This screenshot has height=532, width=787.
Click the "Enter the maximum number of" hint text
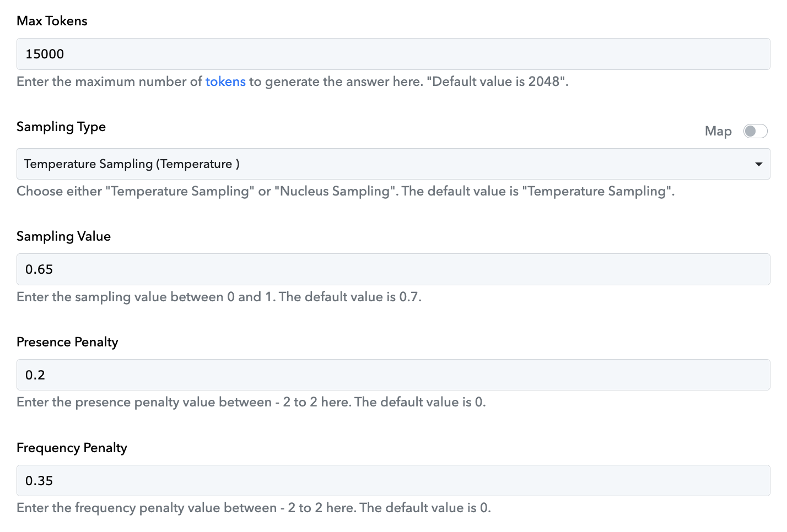tap(109, 82)
